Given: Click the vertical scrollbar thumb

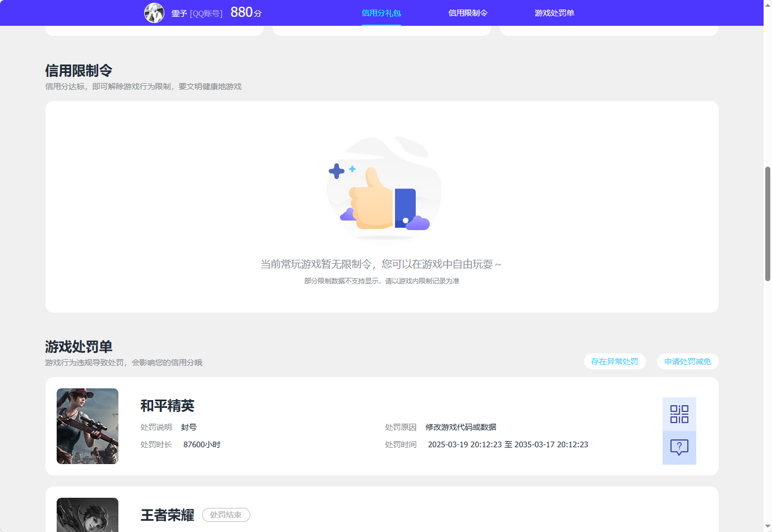Looking at the screenshot, I should (x=768, y=224).
